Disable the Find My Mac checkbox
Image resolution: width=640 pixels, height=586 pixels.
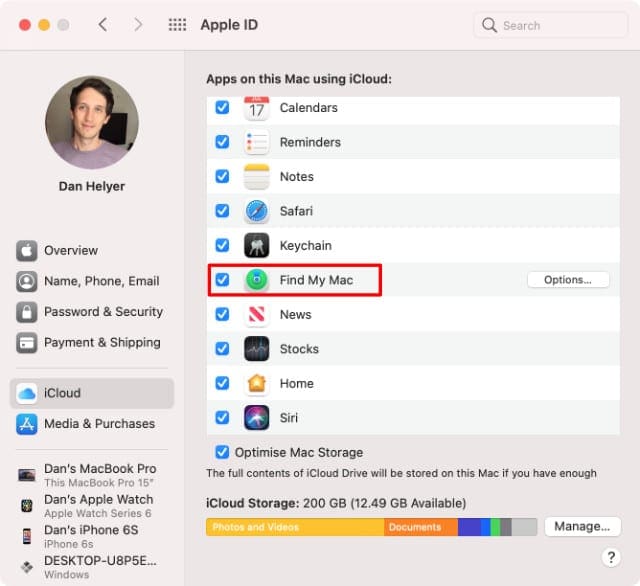click(x=222, y=280)
